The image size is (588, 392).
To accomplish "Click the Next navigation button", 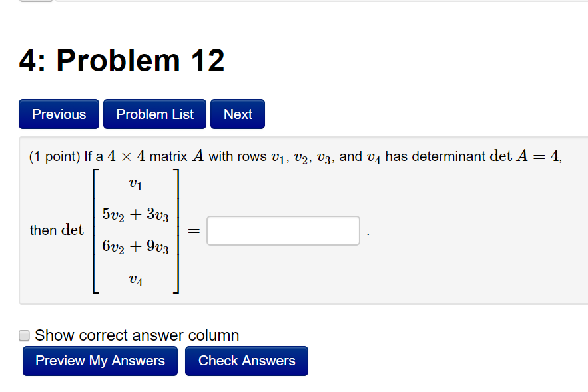I will point(237,114).
